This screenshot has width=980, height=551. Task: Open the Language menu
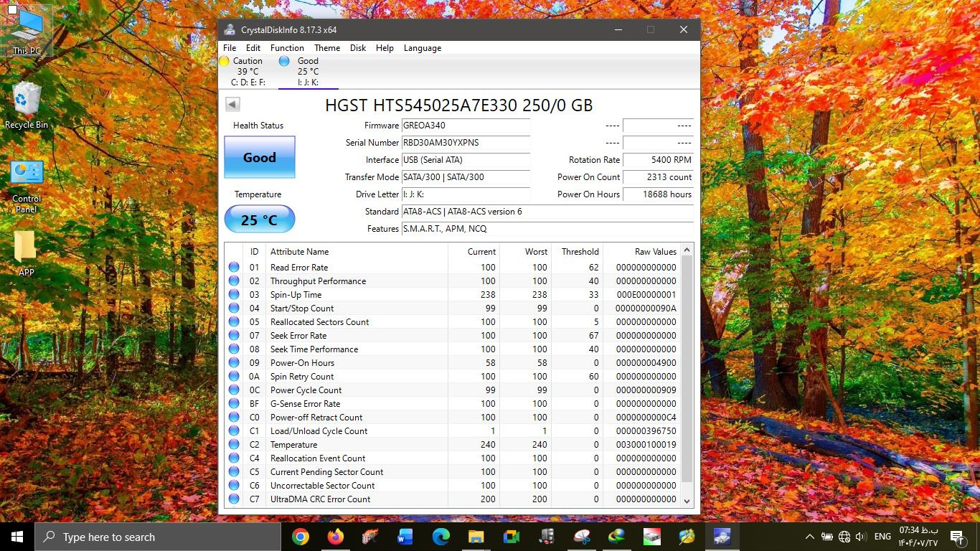(x=422, y=48)
